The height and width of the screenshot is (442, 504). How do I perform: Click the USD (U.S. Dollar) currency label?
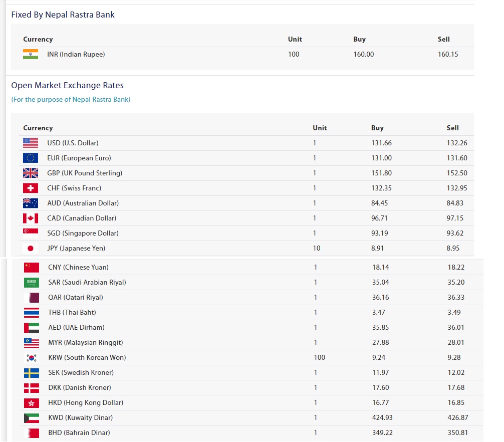point(73,143)
